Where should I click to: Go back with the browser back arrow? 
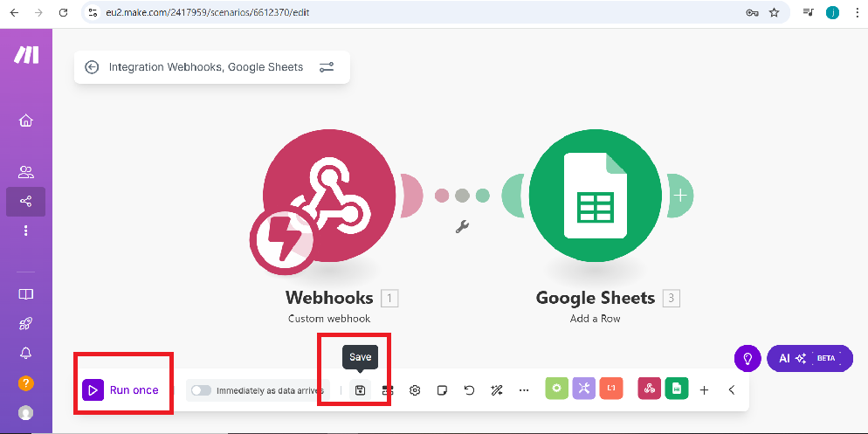coord(14,12)
